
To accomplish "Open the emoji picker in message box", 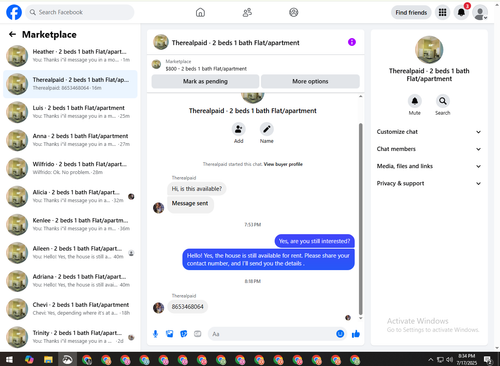I will pos(340,334).
